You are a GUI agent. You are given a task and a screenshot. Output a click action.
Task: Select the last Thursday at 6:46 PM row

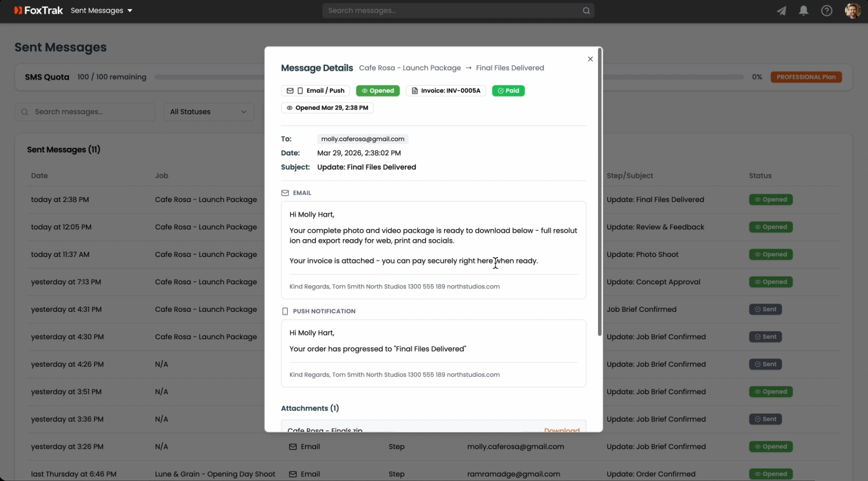434,474
